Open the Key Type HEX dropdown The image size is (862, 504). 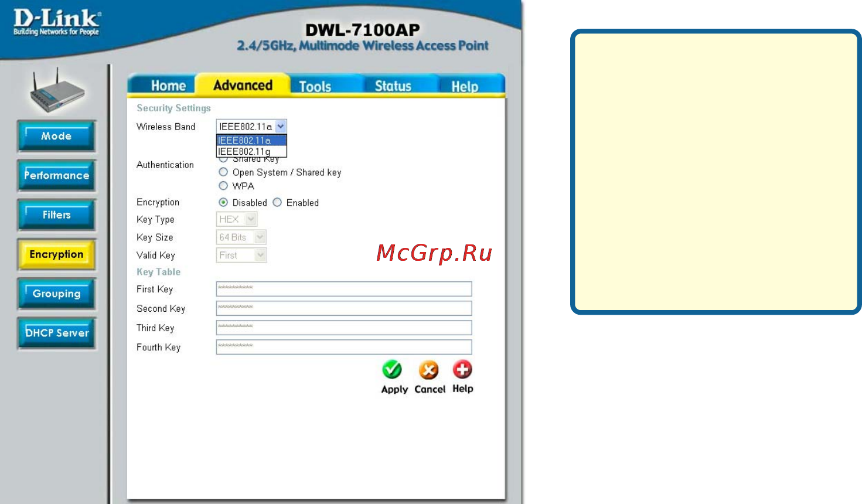coord(237,219)
